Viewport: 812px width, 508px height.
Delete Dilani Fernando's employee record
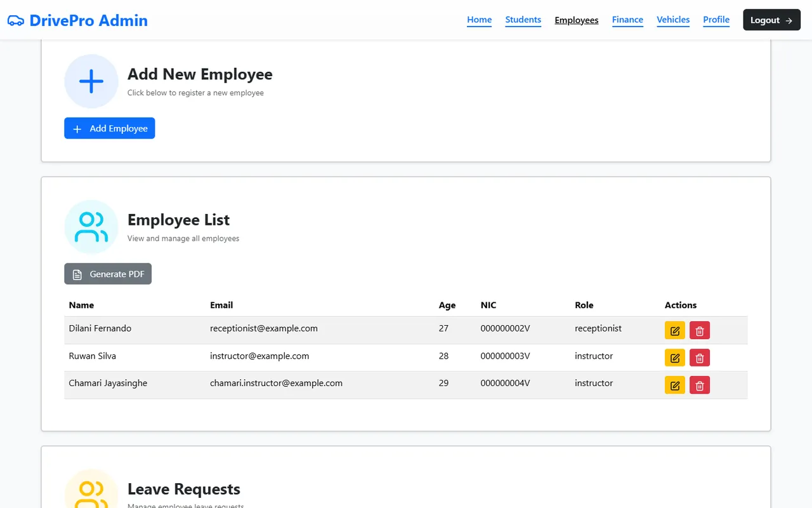pos(700,331)
